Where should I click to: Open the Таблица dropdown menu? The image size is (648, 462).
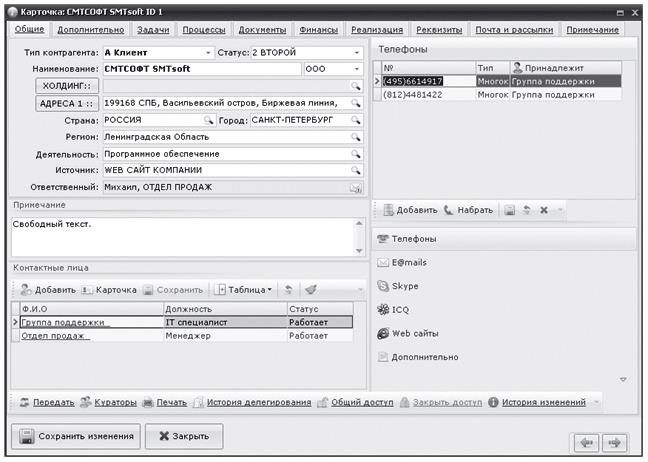pyautogui.click(x=244, y=290)
